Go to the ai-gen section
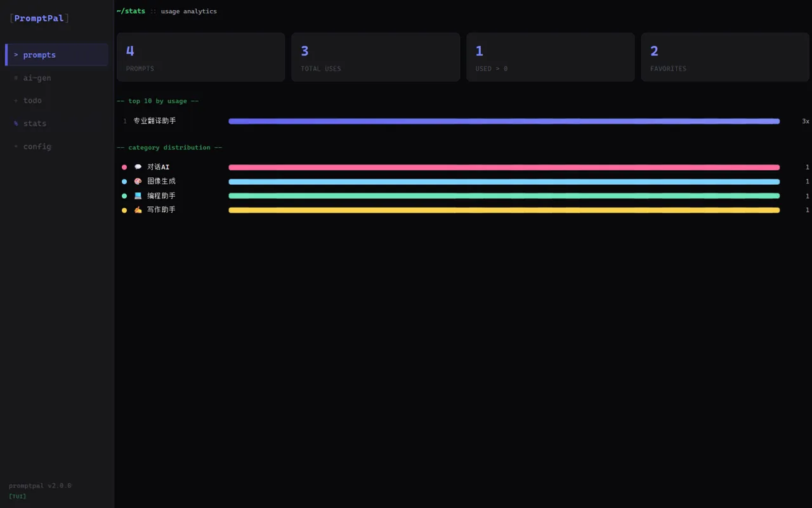 click(x=56, y=77)
